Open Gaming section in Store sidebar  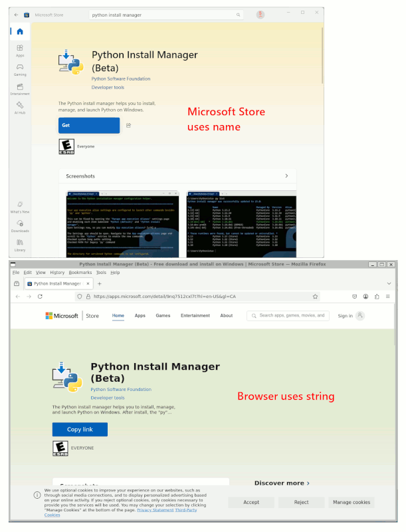[20, 70]
